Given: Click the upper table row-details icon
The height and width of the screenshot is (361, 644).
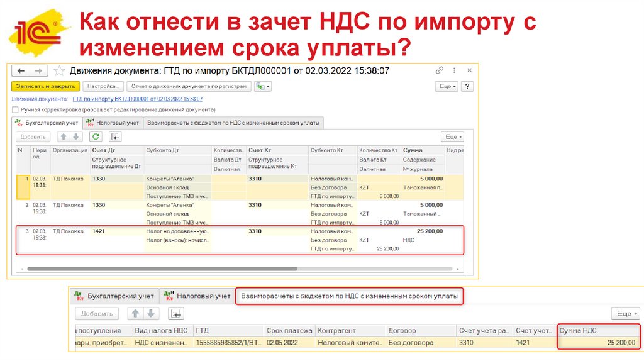Looking at the screenshot, I should click(115, 136).
